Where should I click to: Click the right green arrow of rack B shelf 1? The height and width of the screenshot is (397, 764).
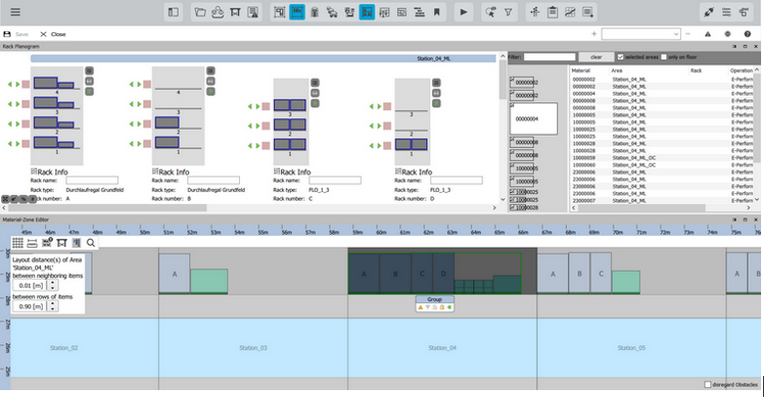click(x=139, y=144)
